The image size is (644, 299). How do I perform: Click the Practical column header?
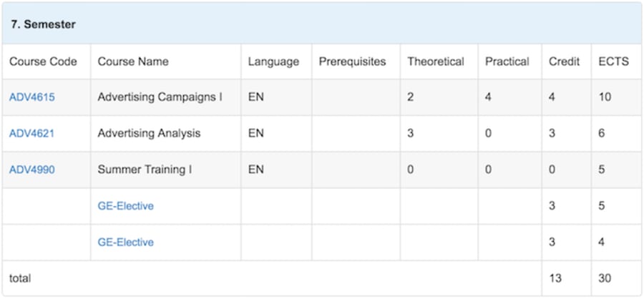point(507,62)
